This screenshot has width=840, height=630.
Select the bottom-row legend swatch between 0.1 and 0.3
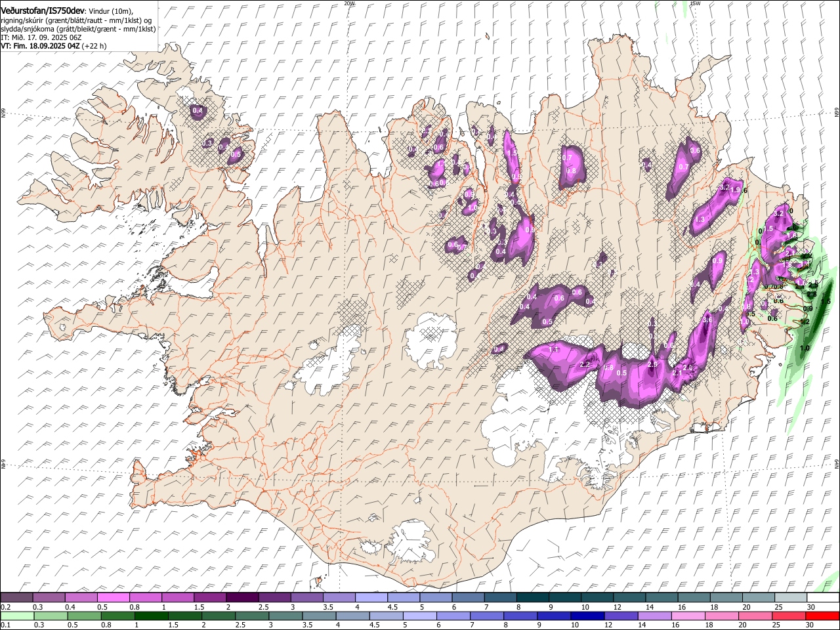(17, 616)
